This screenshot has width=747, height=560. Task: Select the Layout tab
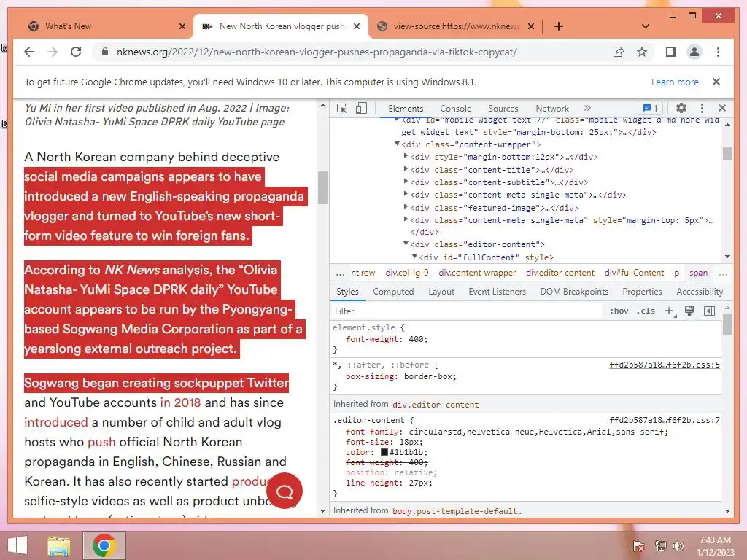[x=441, y=292]
